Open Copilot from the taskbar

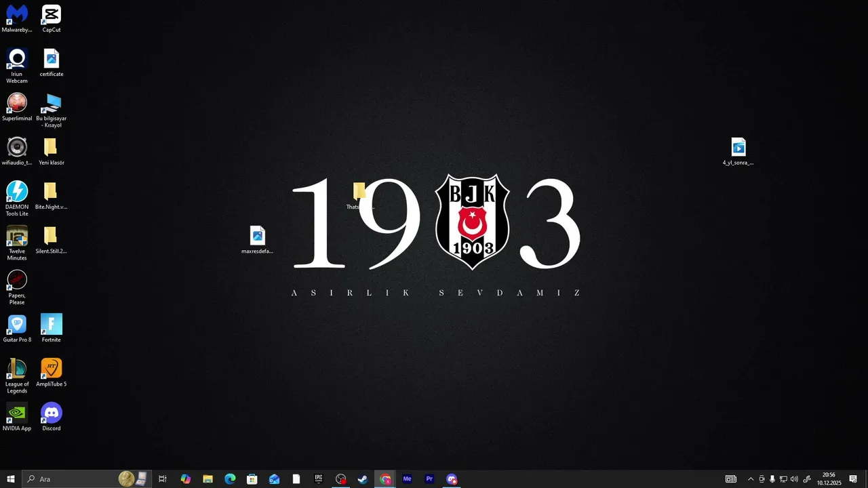tap(186, 479)
